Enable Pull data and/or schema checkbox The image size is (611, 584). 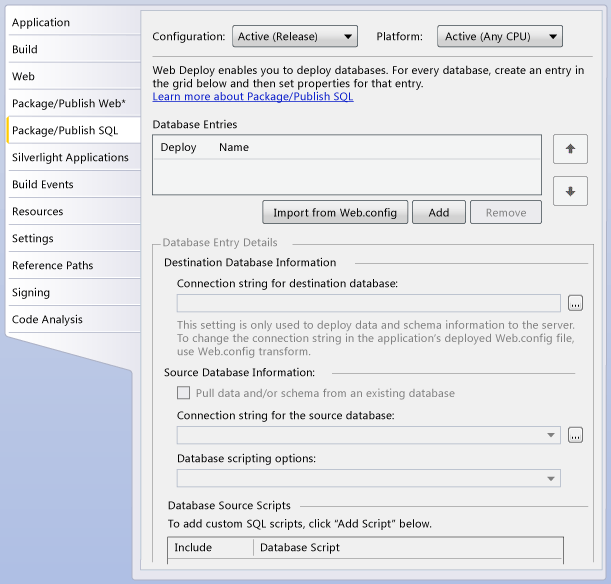pyautogui.click(x=184, y=393)
